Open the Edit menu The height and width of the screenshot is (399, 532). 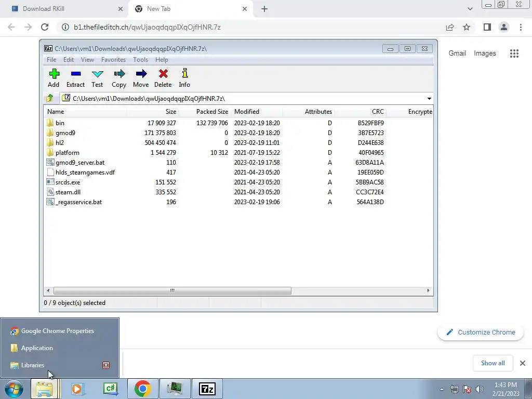pos(69,59)
